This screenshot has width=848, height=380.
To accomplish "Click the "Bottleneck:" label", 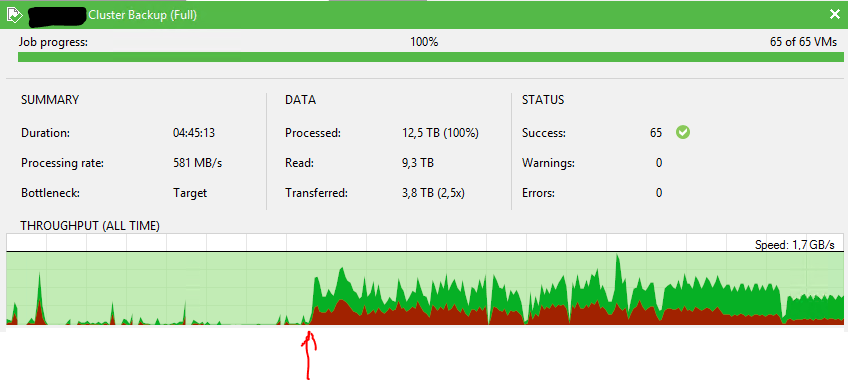I will click(x=50, y=193).
